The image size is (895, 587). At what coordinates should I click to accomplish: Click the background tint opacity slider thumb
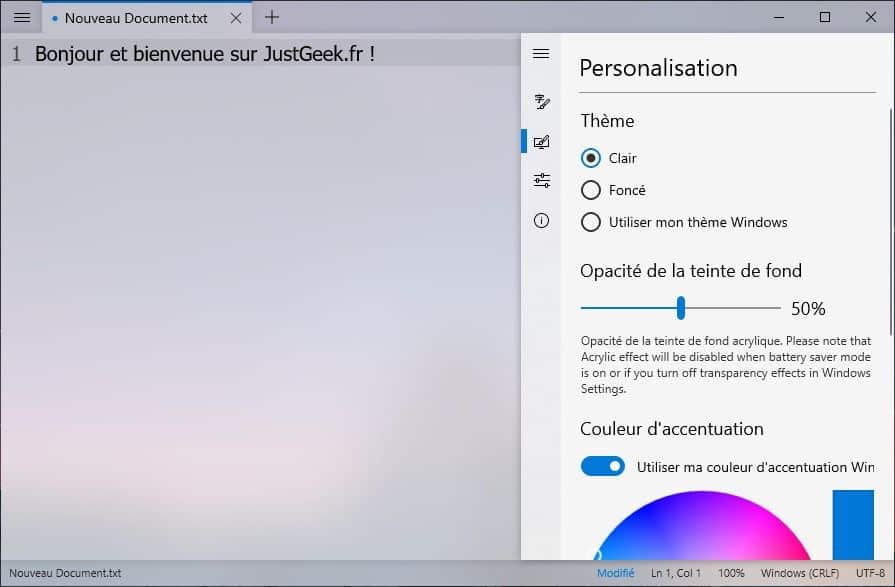[680, 308]
